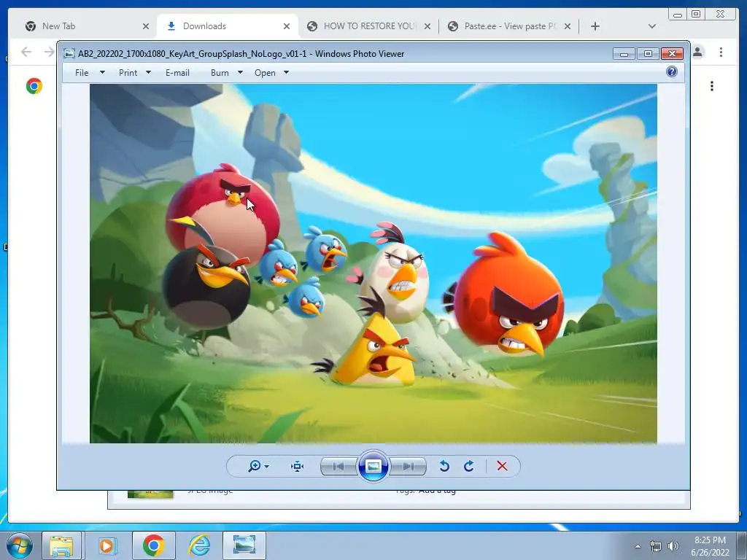Switch to the Downloads tab in Chrome

tap(226, 26)
